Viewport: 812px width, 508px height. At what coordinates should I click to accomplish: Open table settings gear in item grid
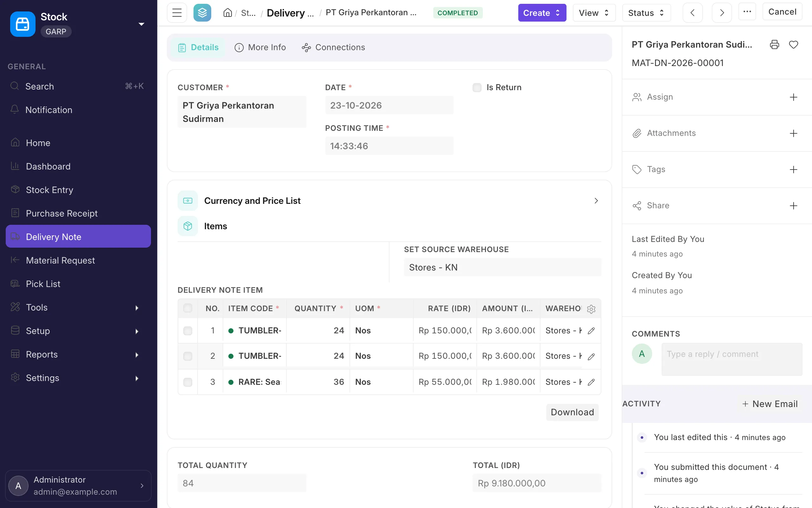pyautogui.click(x=591, y=309)
